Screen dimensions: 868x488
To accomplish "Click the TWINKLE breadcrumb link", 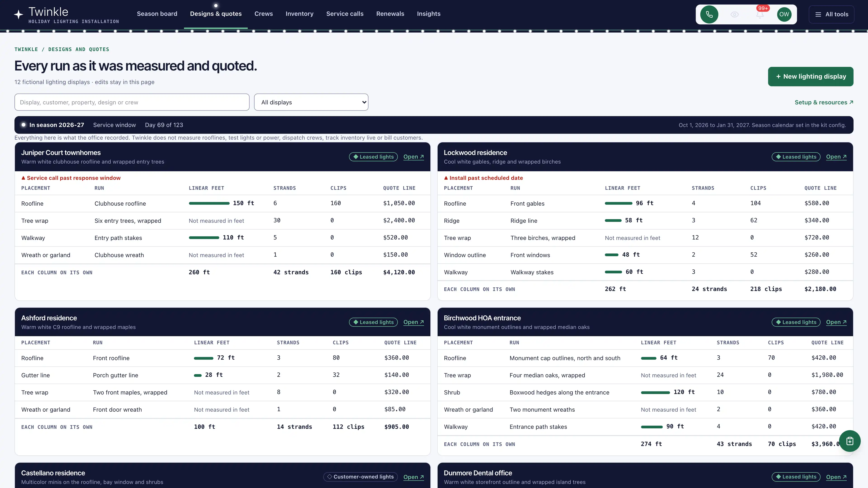I will click(x=26, y=49).
